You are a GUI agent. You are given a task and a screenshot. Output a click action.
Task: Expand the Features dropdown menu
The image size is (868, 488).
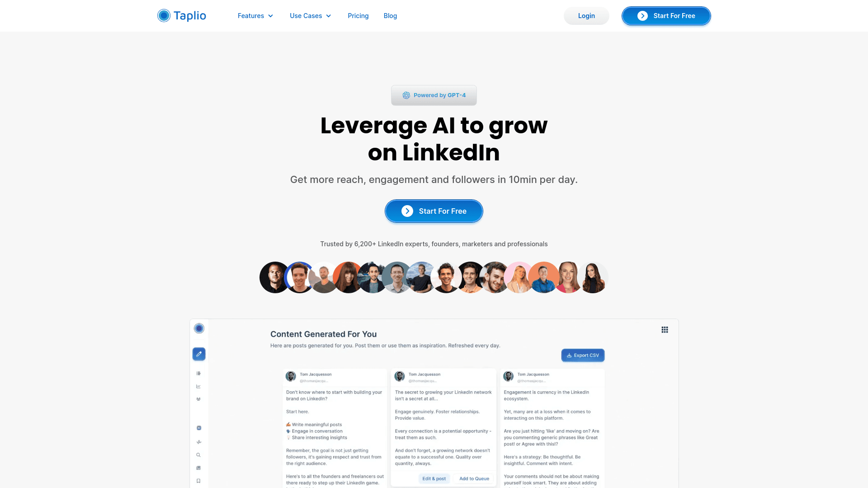point(255,15)
